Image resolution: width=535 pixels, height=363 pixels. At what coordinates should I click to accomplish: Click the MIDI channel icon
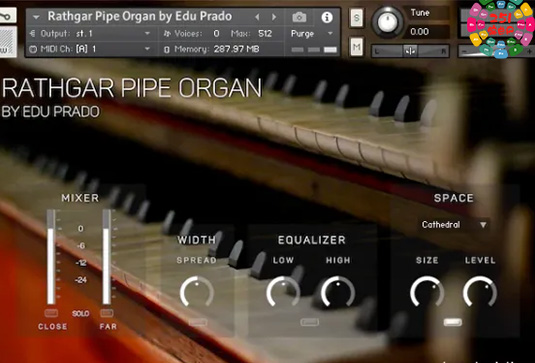coord(33,49)
